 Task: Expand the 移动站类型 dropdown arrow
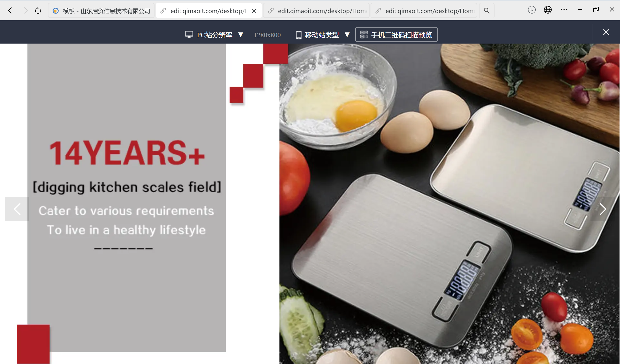[347, 35]
